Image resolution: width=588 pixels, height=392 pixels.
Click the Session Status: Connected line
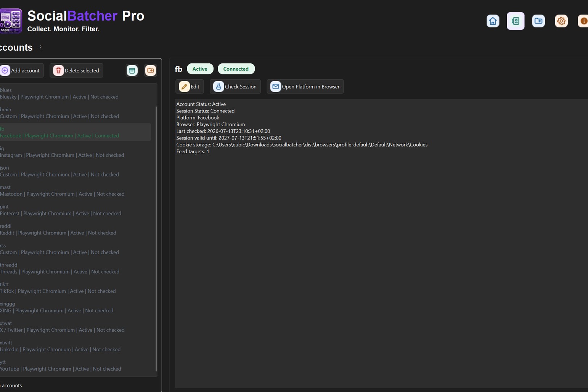pyautogui.click(x=205, y=111)
